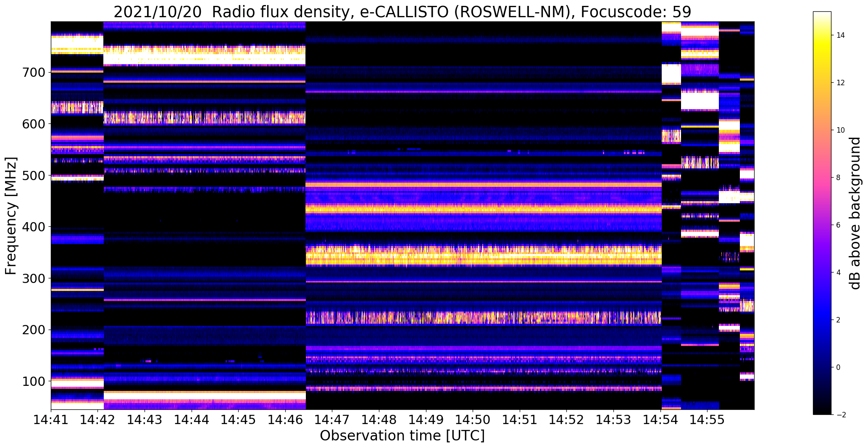
Task: Click the 14:52 time tick label
Action: 566,419
